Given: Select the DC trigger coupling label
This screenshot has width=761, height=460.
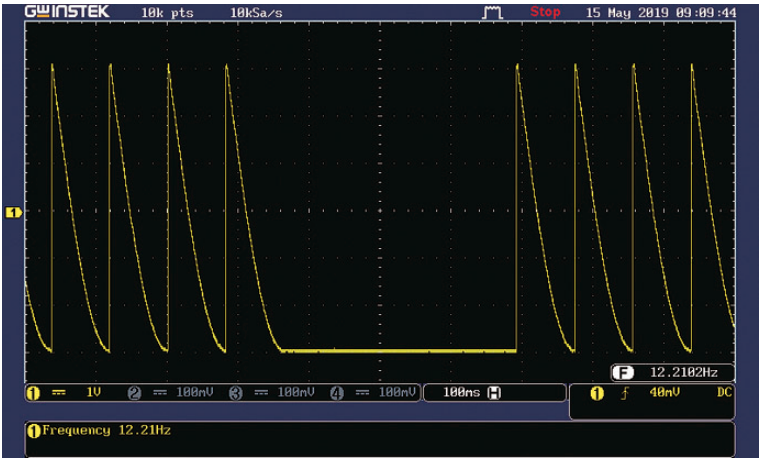Looking at the screenshot, I should click(724, 393).
